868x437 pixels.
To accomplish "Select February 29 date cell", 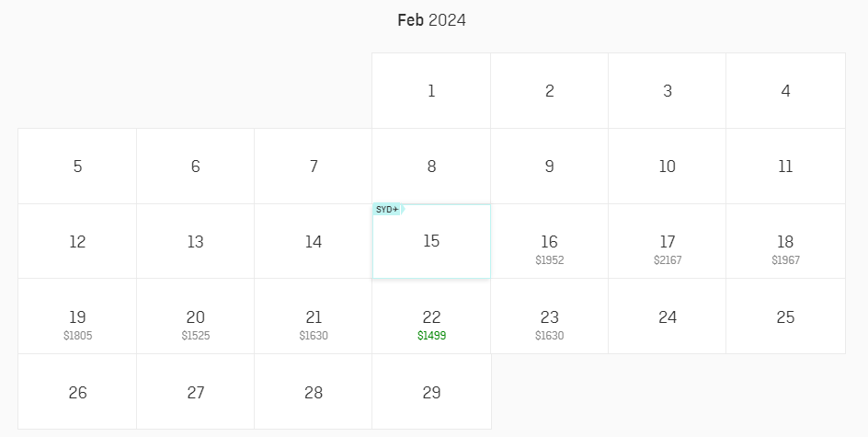I will [431, 392].
